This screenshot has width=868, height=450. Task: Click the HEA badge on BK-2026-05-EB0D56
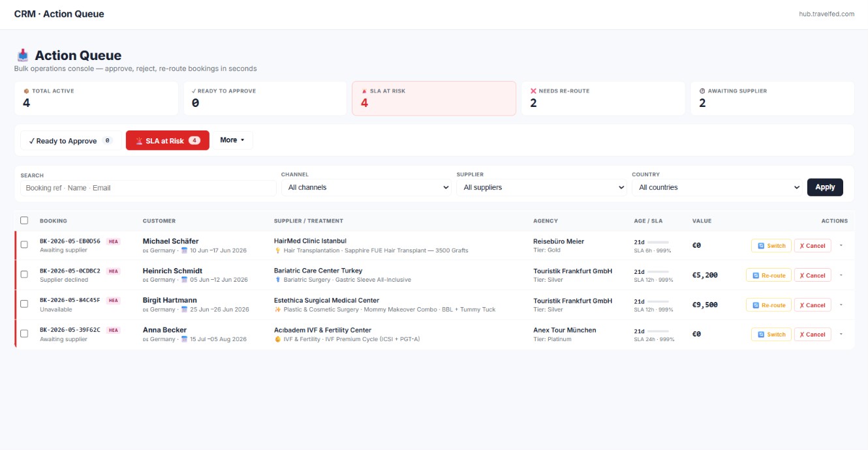pyautogui.click(x=114, y=241)
